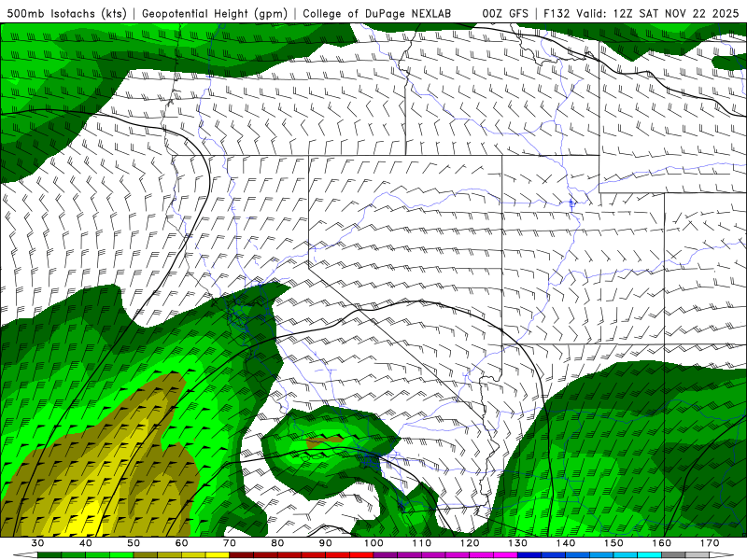Click the '170' label on the colorbar
The width and height of the screenshot is (747, 560).
click(710, 543)
